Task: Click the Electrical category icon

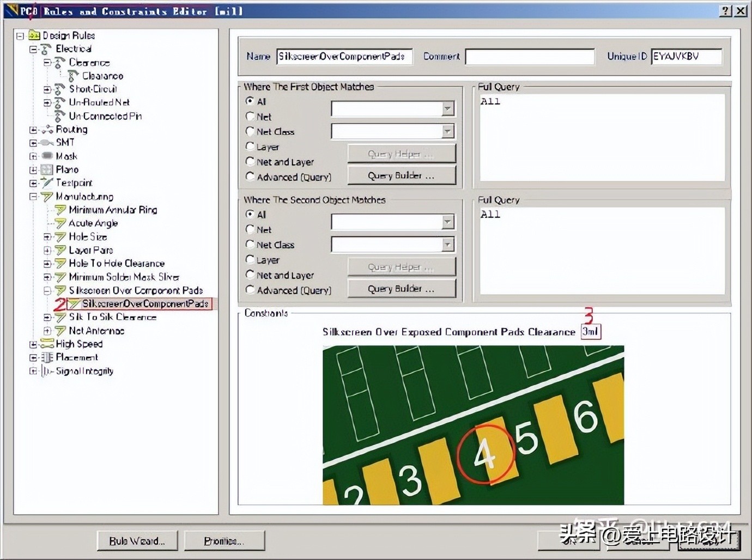Action: [x=47, y=49]
